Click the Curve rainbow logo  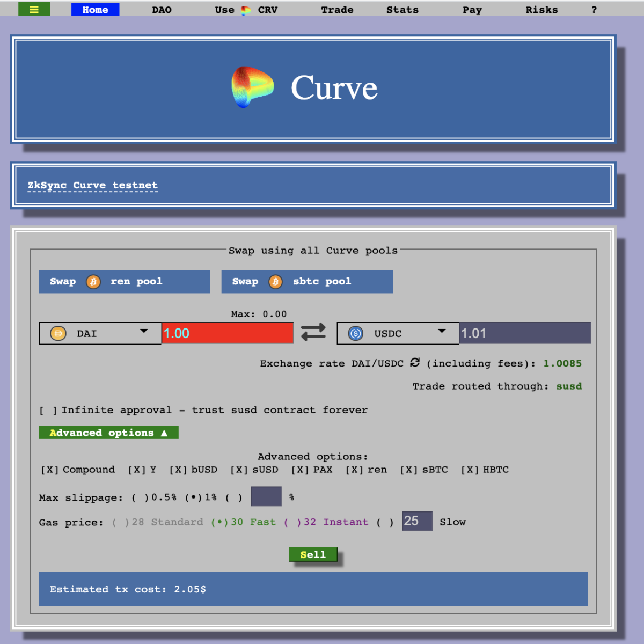[x=252, y=87]
